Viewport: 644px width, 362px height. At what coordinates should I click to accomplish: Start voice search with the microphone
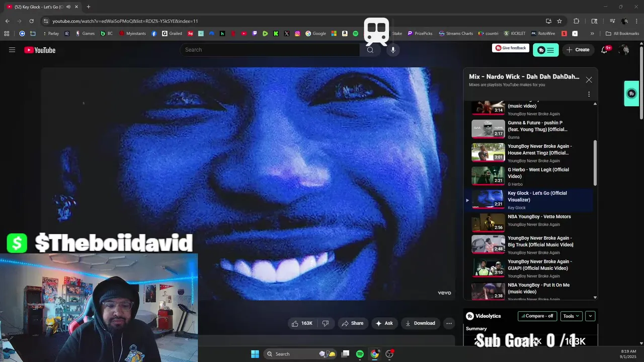[393, 50]
